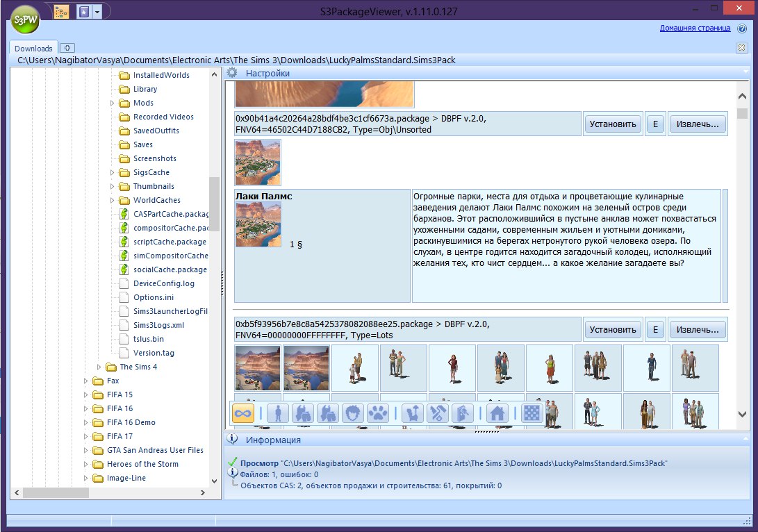Click the folder tree horizontal scrollbar thumb

(56, 493)
